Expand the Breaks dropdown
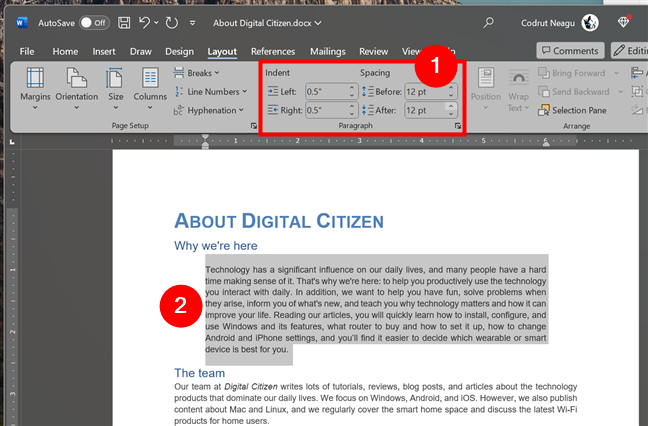Image resolution: width=648 pixels, height=426 pixels. click(x=197, y=73)
